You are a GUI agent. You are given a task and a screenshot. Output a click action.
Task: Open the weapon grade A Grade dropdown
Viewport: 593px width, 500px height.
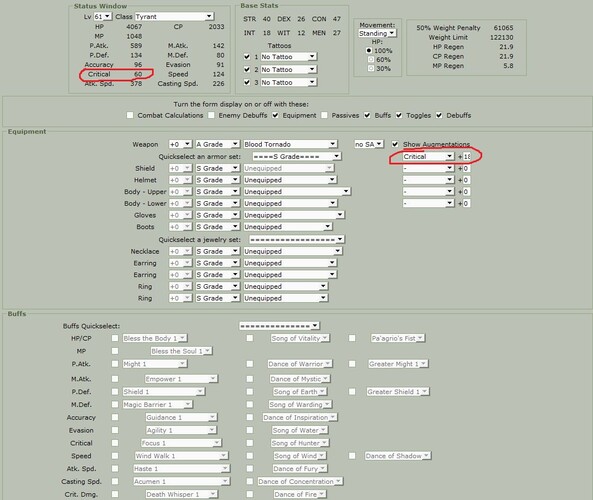(x=217, y=144)
